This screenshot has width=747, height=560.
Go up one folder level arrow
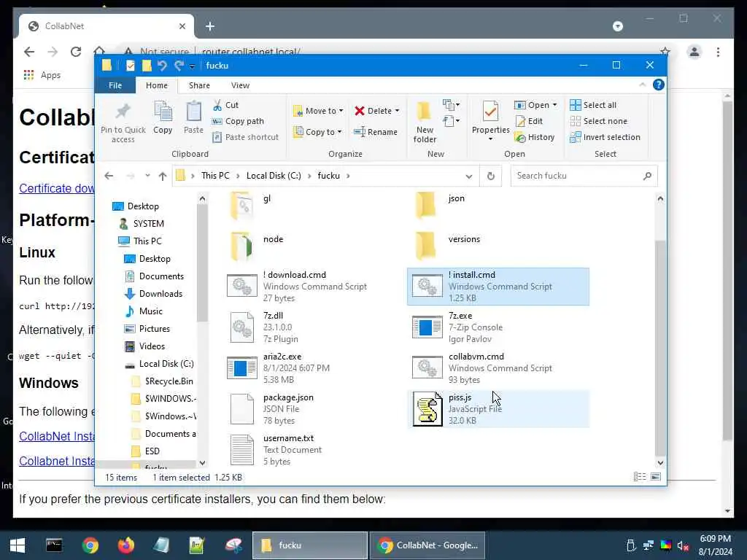pos(163,176)
